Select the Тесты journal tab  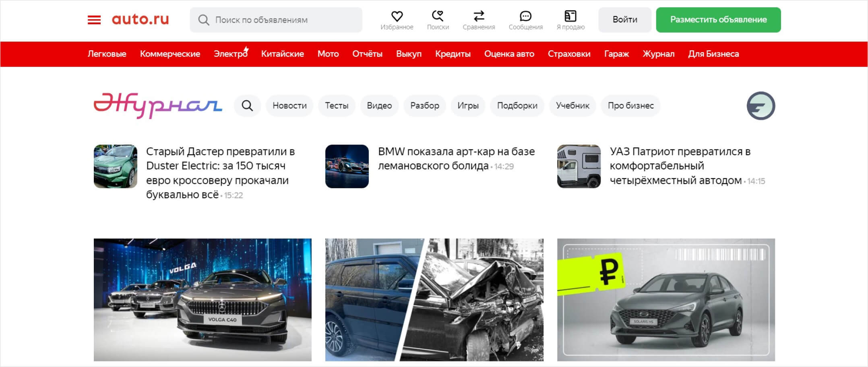337,106
